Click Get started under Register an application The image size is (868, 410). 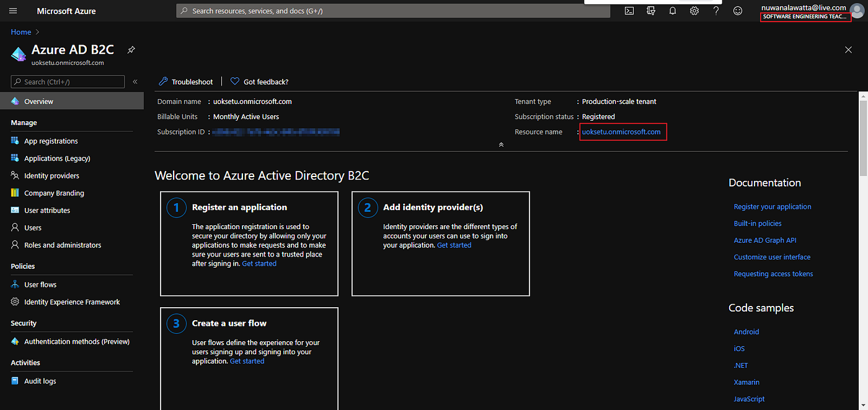tap(259, 264)
